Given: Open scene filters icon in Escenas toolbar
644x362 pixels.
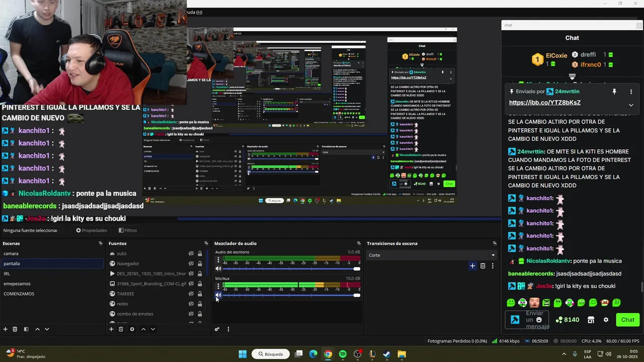Looking at the screenshot, I should [26, 329].
